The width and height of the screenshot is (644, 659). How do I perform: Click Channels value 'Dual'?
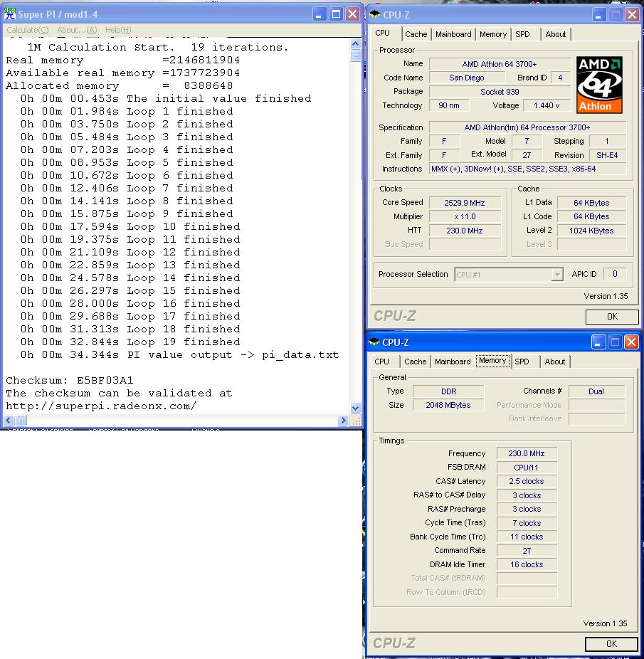[x=596, y=391]
